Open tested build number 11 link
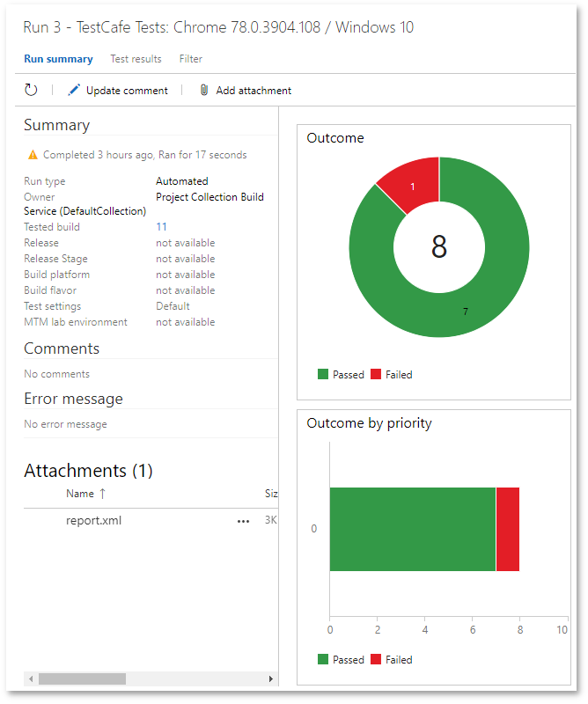The height and width of the screenshot is (704, 588). (x=161, y=227)
